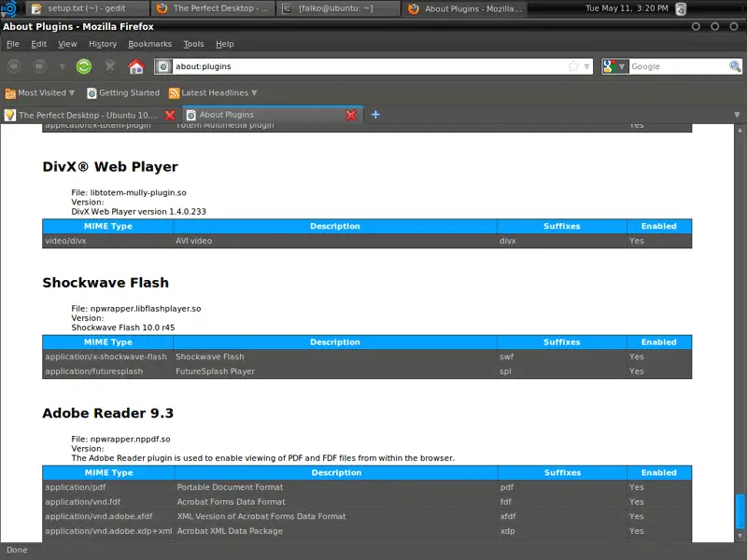Go to the Home page icon
Screen dimensions: 747x560
click(136, 66)
